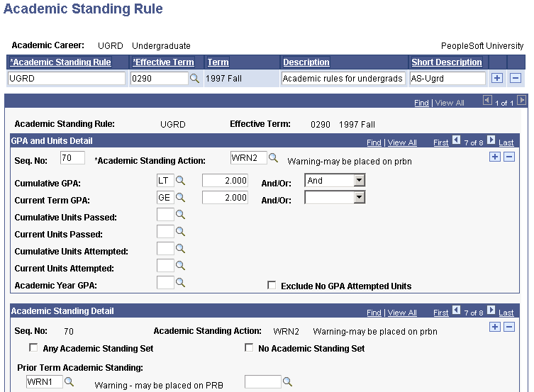Show previous row in Academic Standing Detail
The image size is (534, 392).
click(457, 310)
